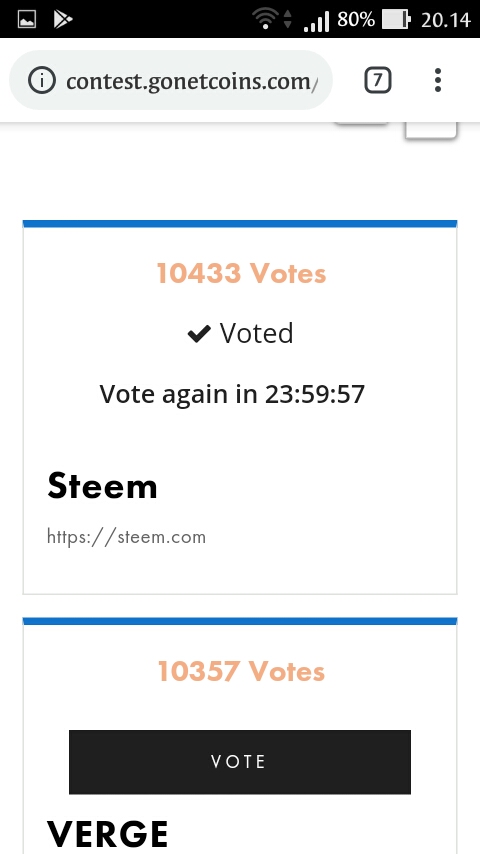480x854 pixels.
Task: Tap the site info icon in address bar
Action: pos(42,81)
